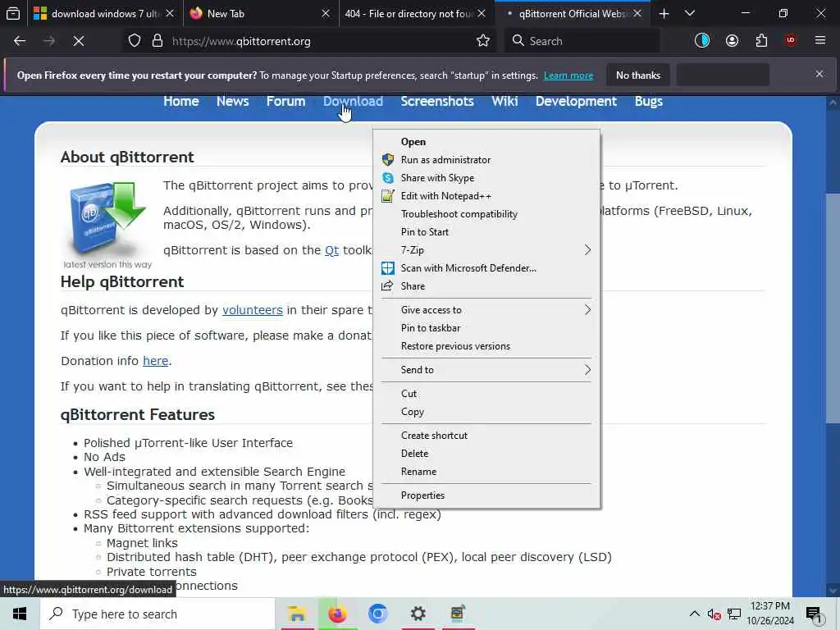This screenshot has width=840, height=630.
Task: Choose Cut in the context menu
Action: click(x=486, y=394)
